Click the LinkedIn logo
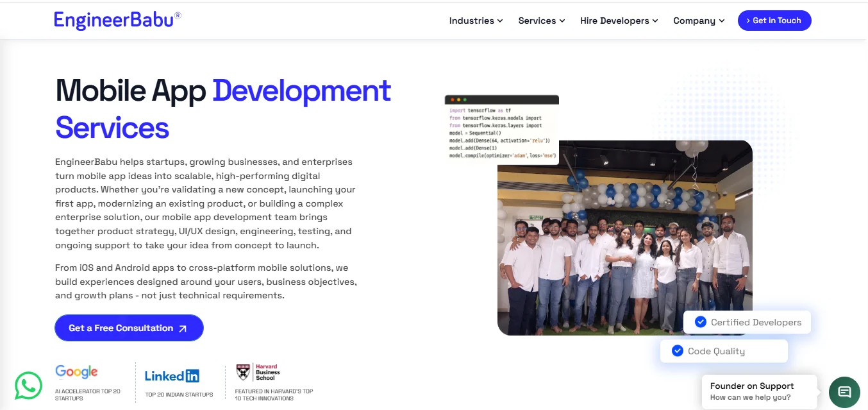 click(172, 376)
